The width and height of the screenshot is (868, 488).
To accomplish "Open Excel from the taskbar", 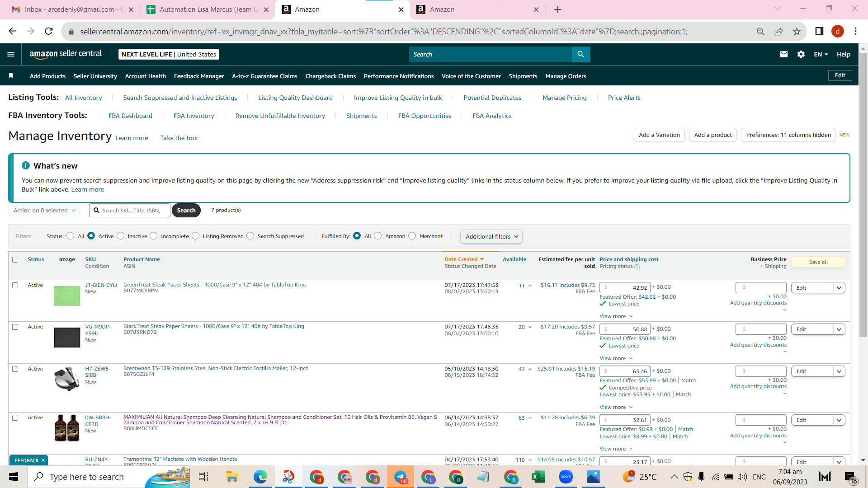I will point(538,477).
